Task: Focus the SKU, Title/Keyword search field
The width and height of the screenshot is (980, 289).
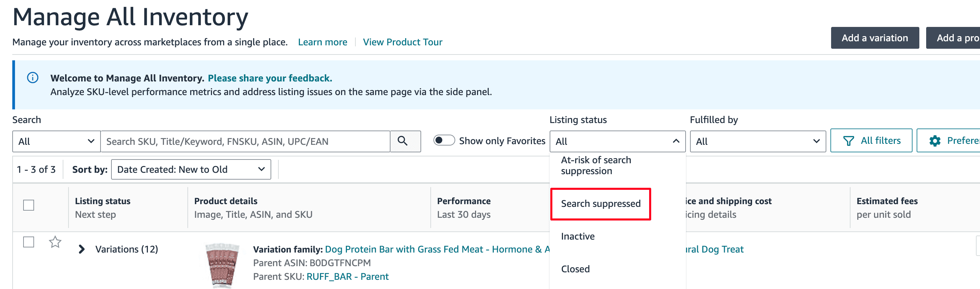Action: [245, 141]
